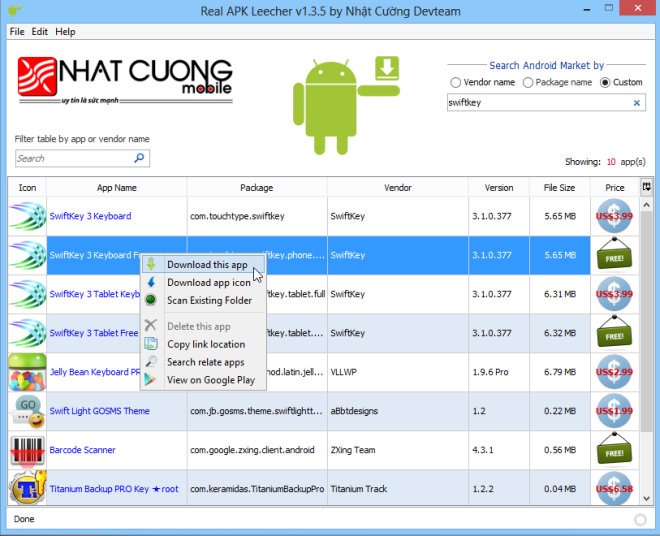Sort by the App Name column header
The image size is (660, 536).
(x=117, y=187)
